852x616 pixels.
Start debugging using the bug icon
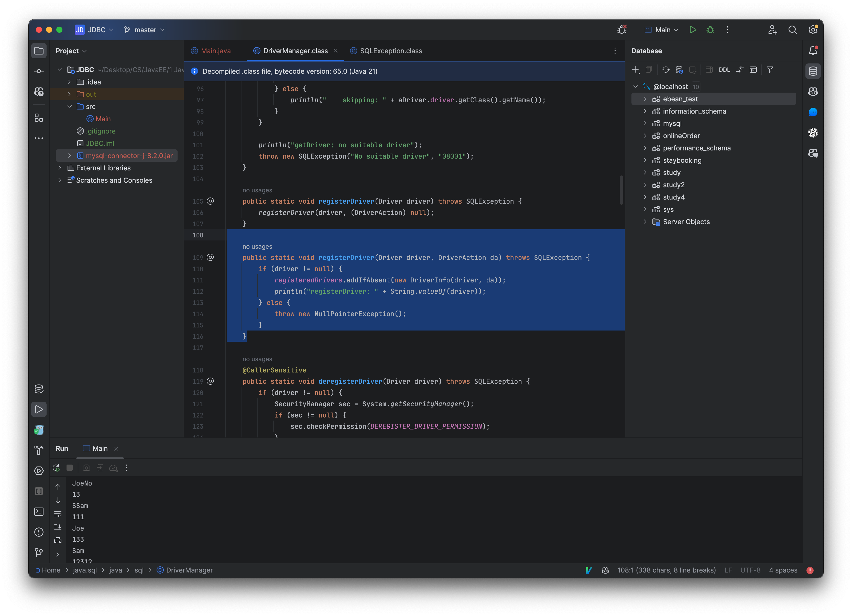pos(710,30)
